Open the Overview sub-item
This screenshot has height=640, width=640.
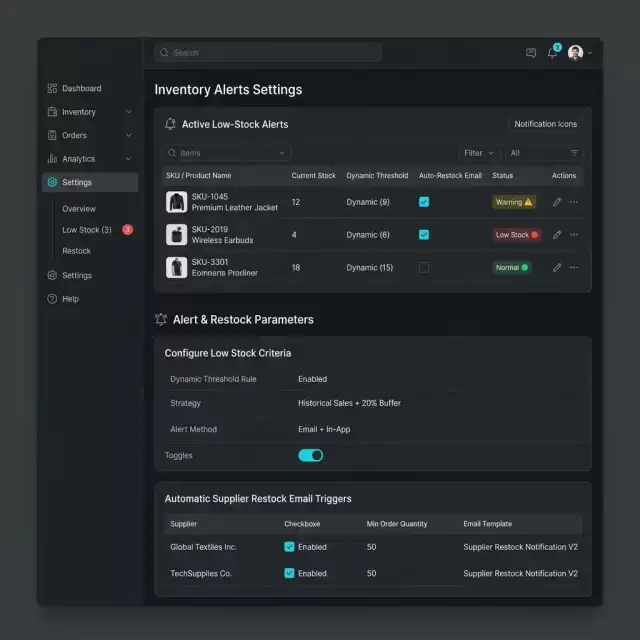(x=79, y=209)
